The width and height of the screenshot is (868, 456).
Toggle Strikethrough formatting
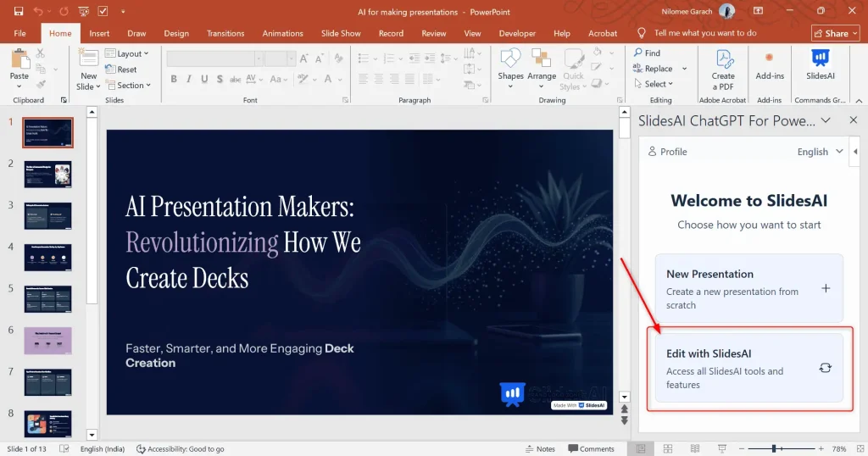236,79
